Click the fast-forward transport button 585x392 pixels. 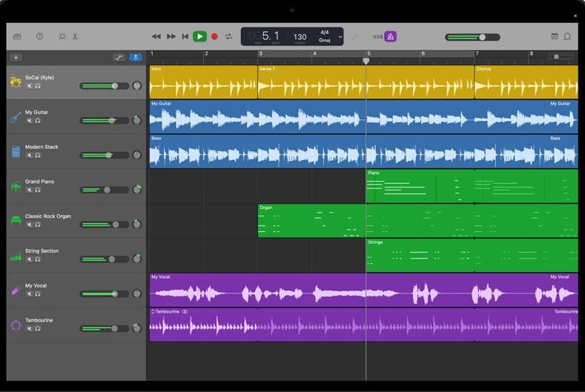(x=171, y=36)
